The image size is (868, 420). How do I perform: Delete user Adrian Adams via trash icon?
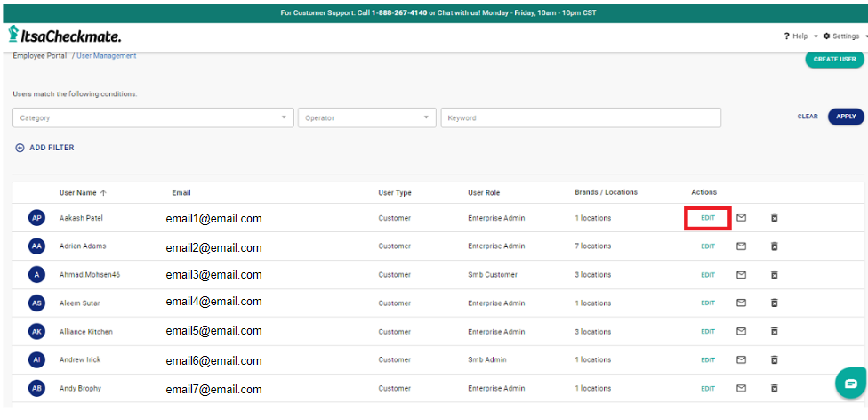coord(774,246)
